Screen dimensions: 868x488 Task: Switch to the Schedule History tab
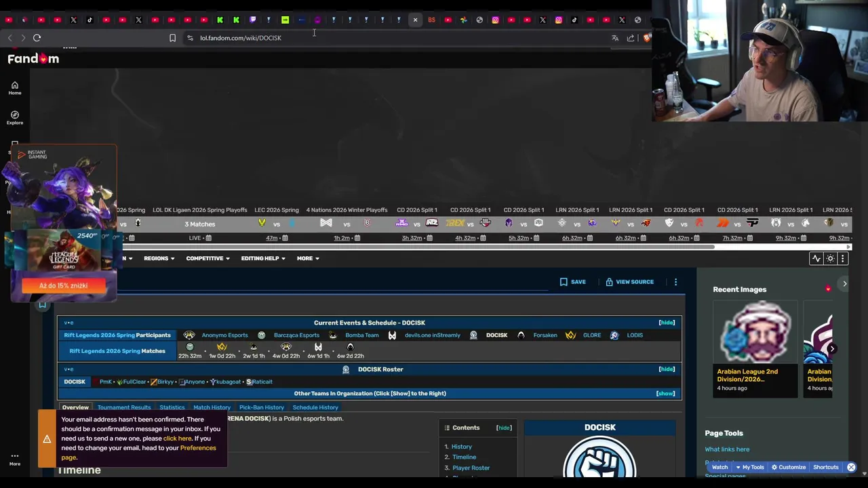(315, 407)
